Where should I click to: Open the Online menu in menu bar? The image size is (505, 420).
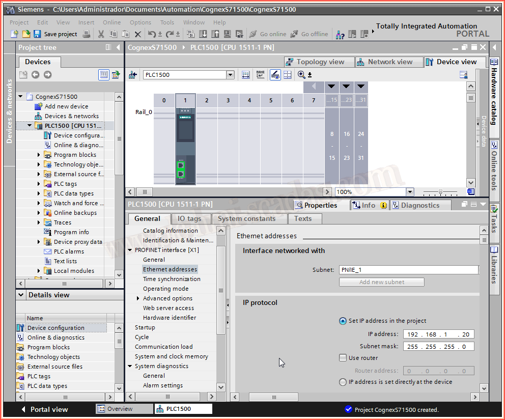click(111, 22)
